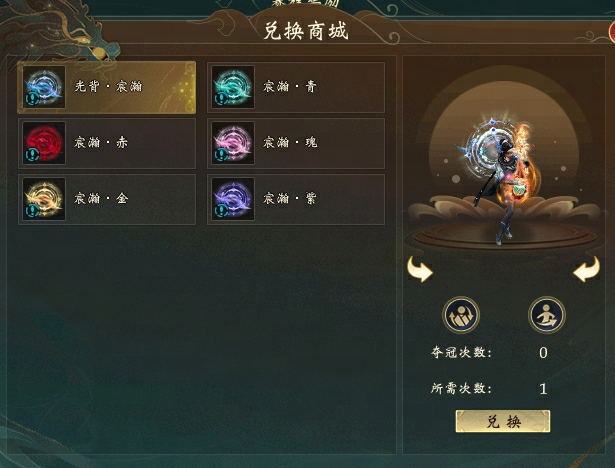Rotate character preview with right arrow

pos(587,269)
